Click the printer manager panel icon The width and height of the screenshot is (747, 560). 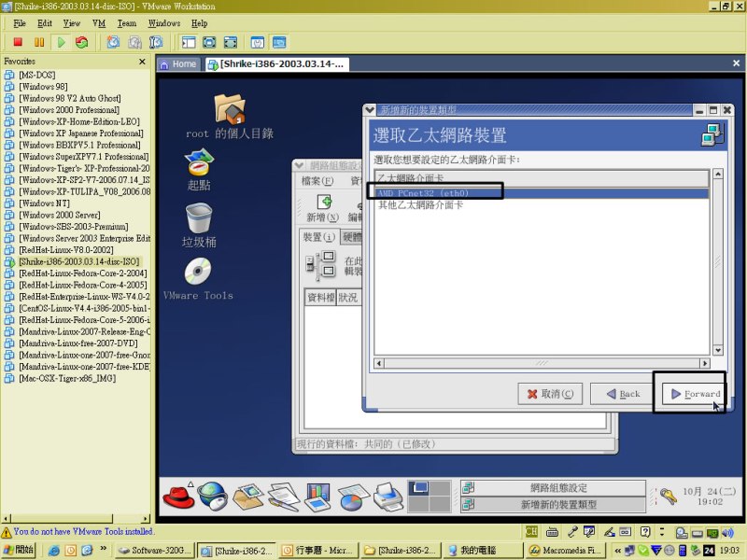pos(388,497)
